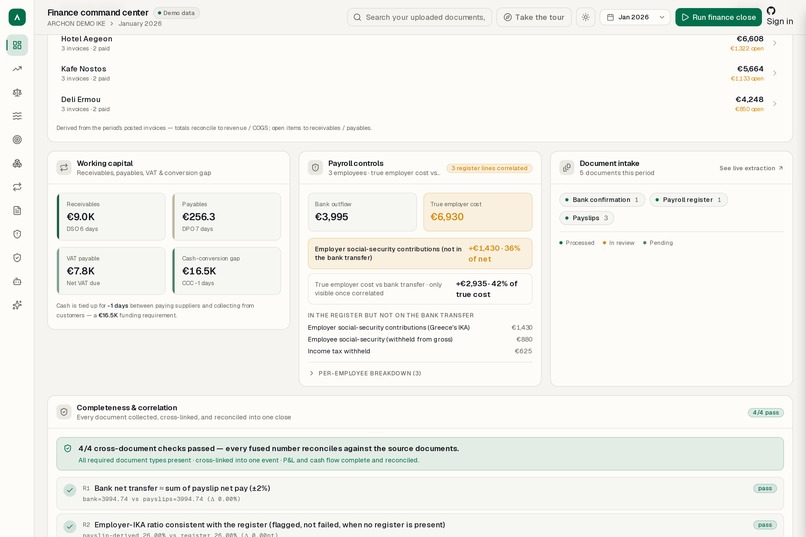
Task: Open See live extraction link
Action: 751,168
